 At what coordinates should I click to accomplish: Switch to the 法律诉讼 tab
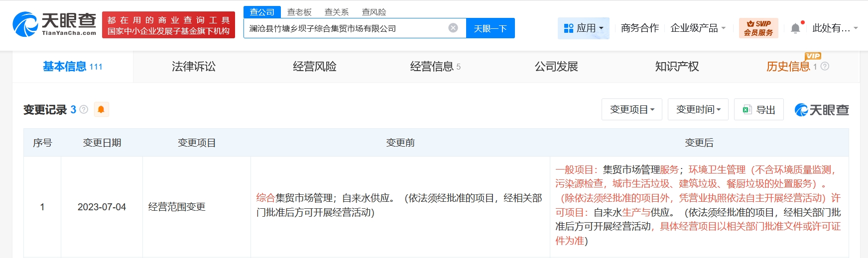[x=194, y=67]
